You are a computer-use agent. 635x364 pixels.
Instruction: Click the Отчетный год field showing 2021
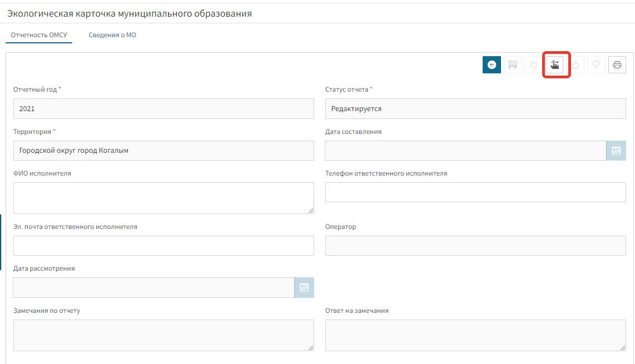(163, 109)
